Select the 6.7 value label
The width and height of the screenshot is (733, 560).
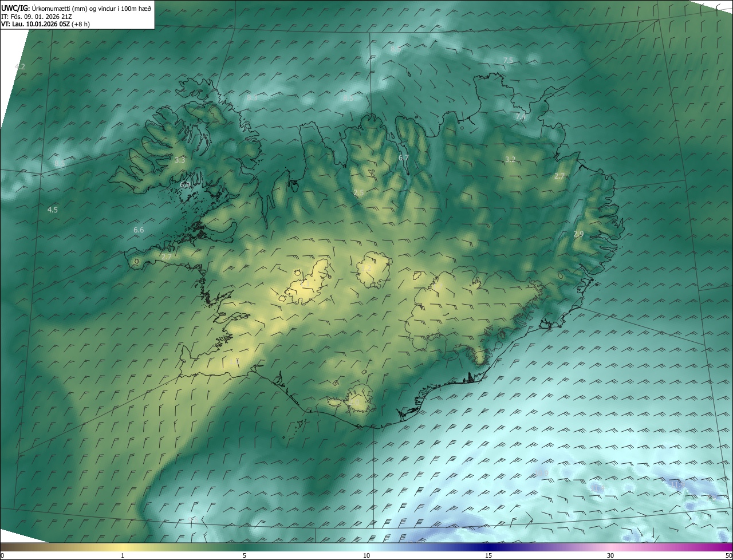click(404, 158)
